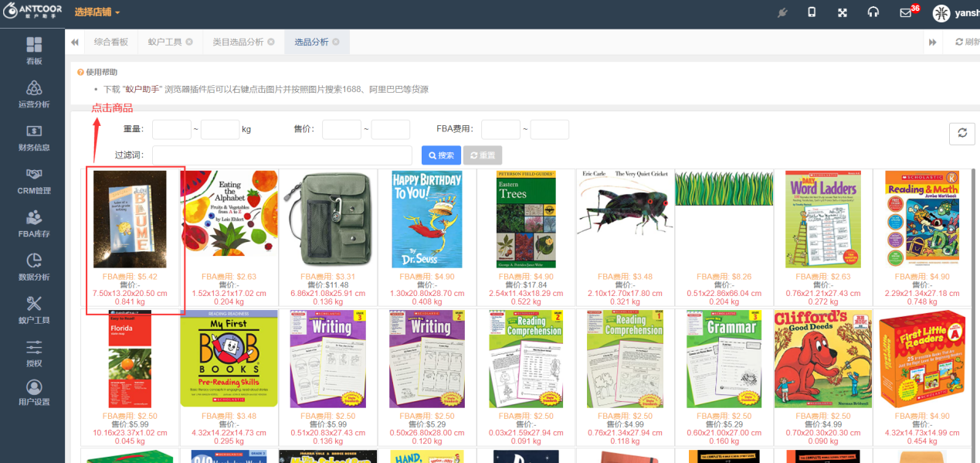Click the 售价 maximum input field
This screenshot has height=463, width=980.
click(390, 129)
